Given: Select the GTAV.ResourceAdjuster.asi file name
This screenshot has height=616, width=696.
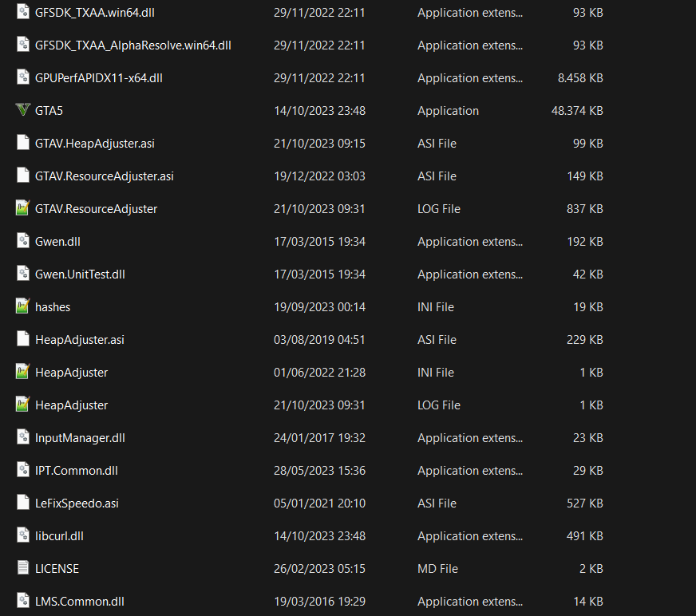Looking at the screenshot, I should [x=105, y=176].
